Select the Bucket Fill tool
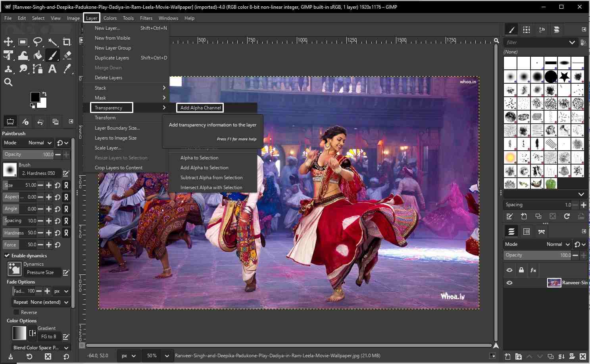Screen dimensions: 590x364 [38, 56]
